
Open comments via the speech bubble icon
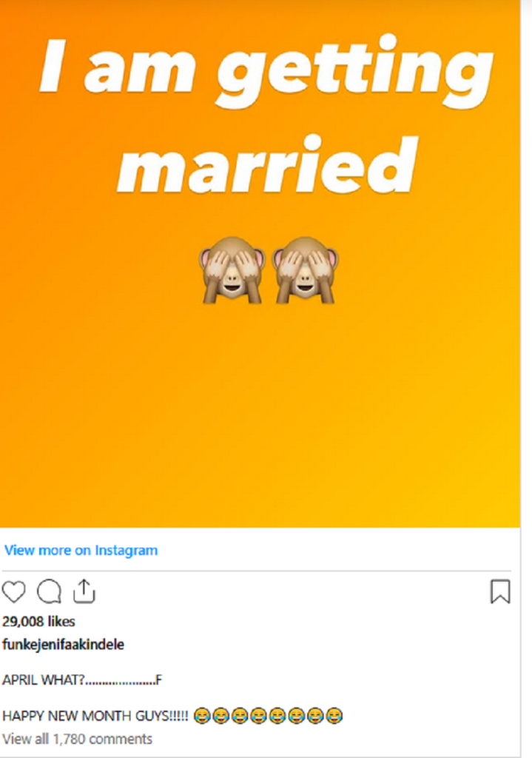coord(50,591)
